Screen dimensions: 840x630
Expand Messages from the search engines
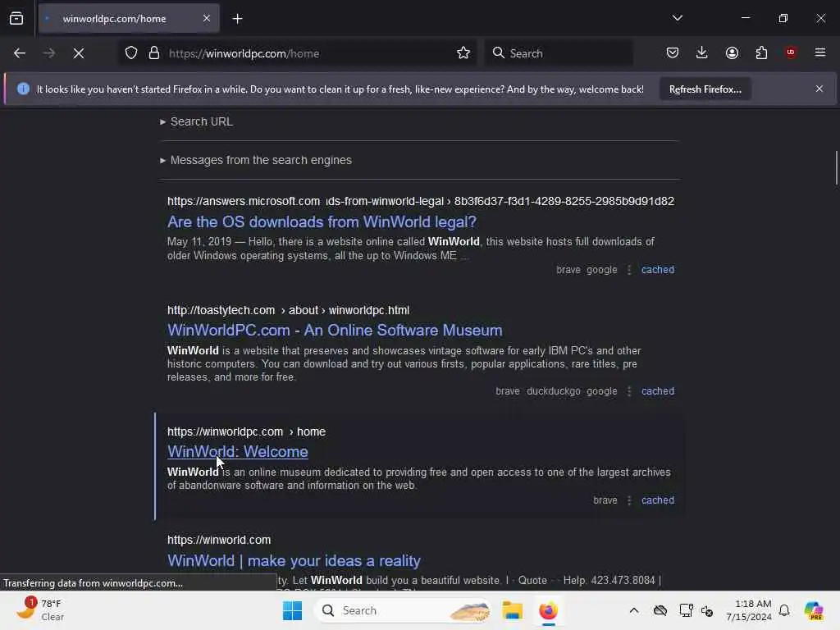coord(256,160)
